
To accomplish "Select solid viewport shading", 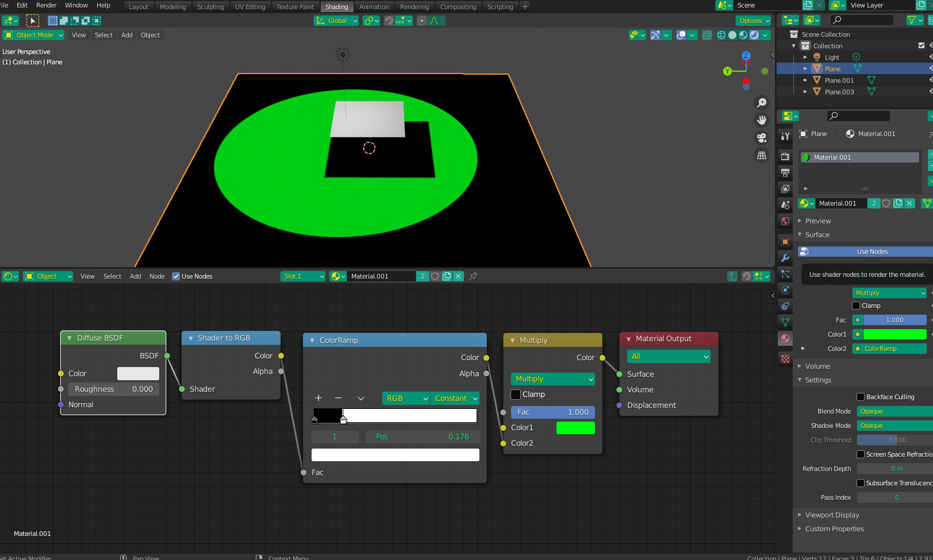I will [732, 35].
